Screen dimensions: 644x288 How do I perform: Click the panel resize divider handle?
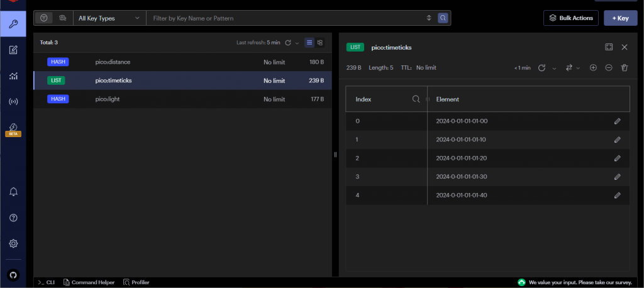tap(335, 155)
